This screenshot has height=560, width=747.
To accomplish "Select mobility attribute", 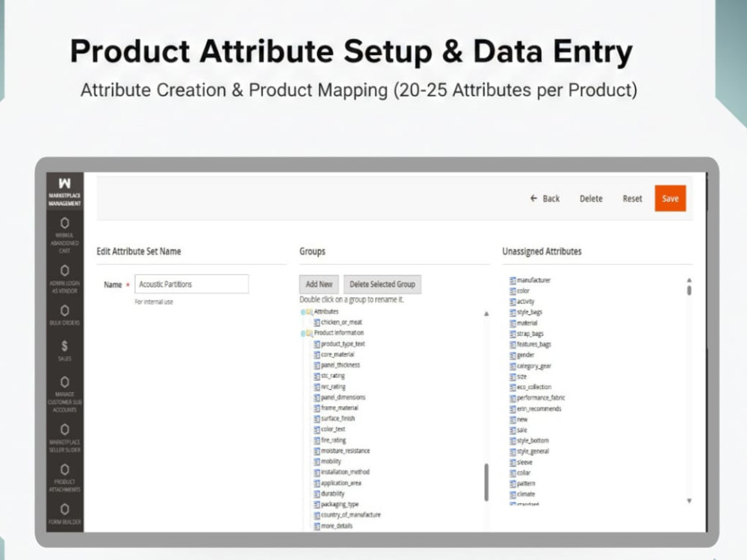I will [327, 461].
